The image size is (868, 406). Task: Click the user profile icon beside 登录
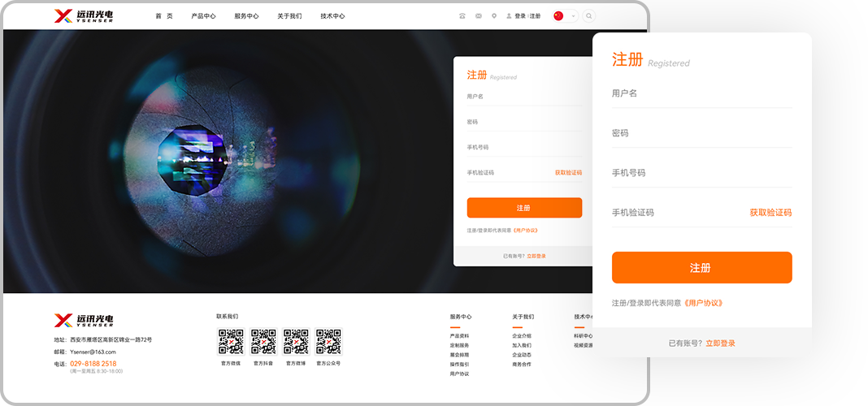click(x=509, y=15)
